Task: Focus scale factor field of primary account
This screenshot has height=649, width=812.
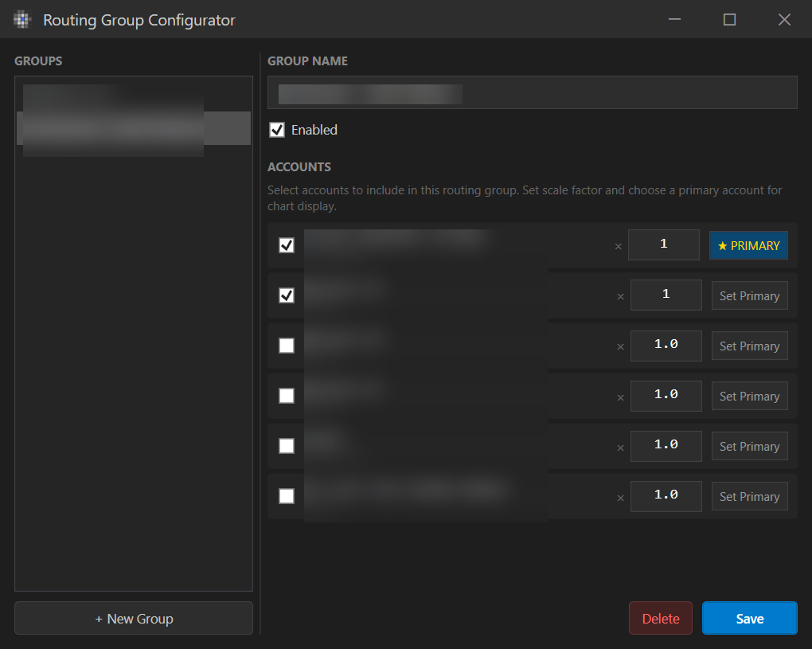Action: point(664,244)
